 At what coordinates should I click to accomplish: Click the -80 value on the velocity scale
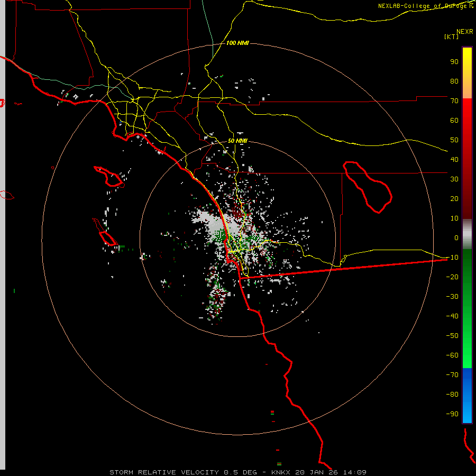tap(452, 395)
